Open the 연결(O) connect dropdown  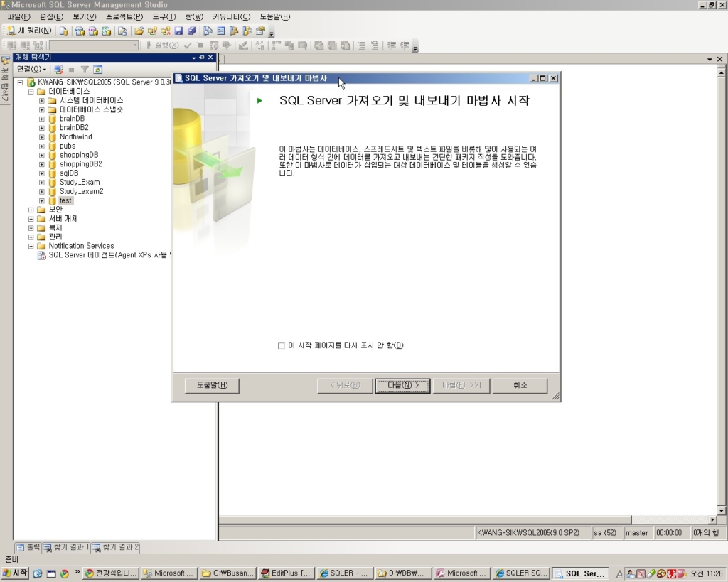point(31,69)
